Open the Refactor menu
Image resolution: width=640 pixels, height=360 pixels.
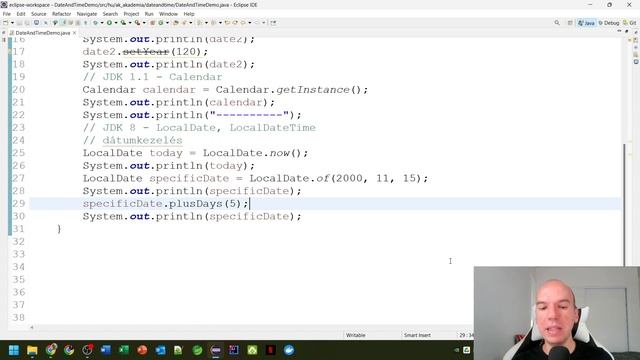[62, 14]
